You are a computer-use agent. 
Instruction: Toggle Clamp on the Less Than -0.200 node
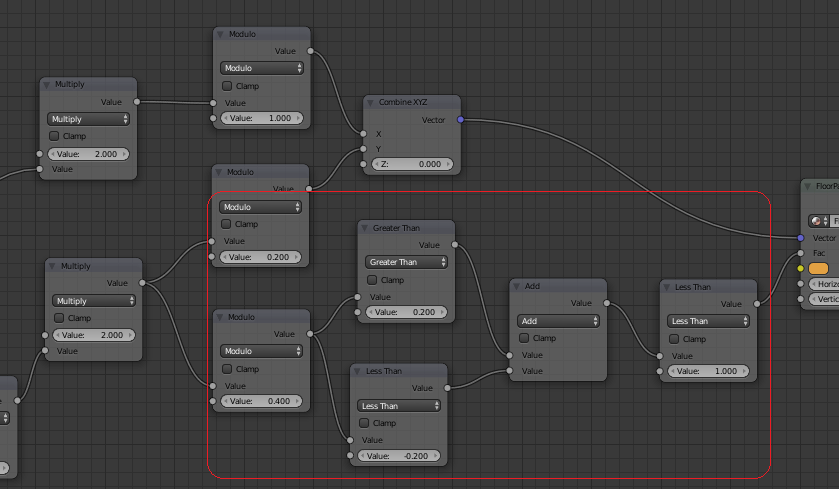click(x=364, y=423)
